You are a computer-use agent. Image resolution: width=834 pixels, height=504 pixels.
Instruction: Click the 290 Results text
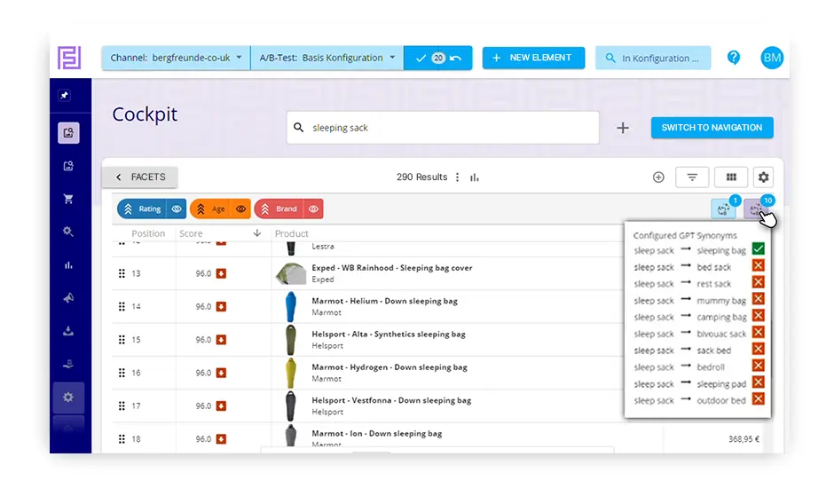(x=421, y=177)
